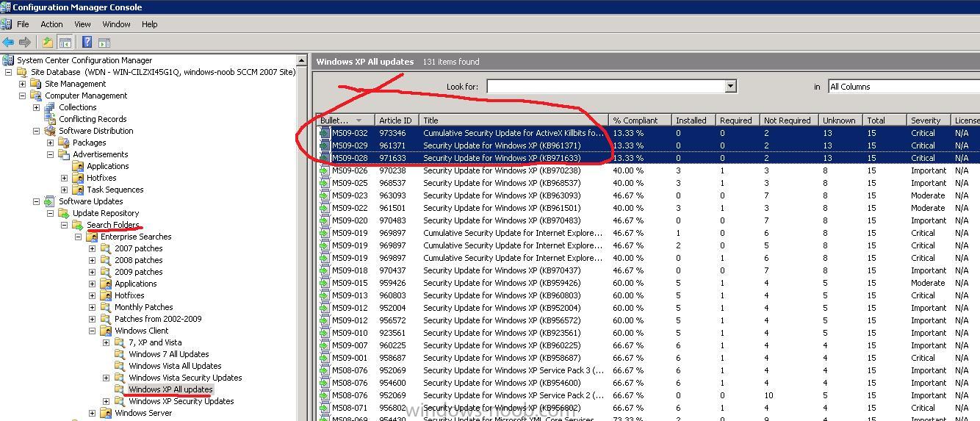Click the System Center Configuration Manager root icon
This screenshot has width=980, height=421.
8,60
